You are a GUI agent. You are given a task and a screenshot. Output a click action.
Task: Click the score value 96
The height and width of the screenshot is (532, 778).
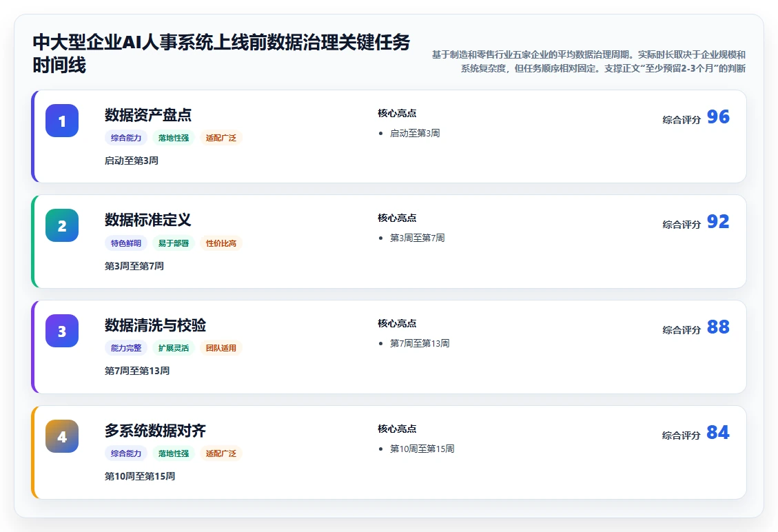click(718, 116)
